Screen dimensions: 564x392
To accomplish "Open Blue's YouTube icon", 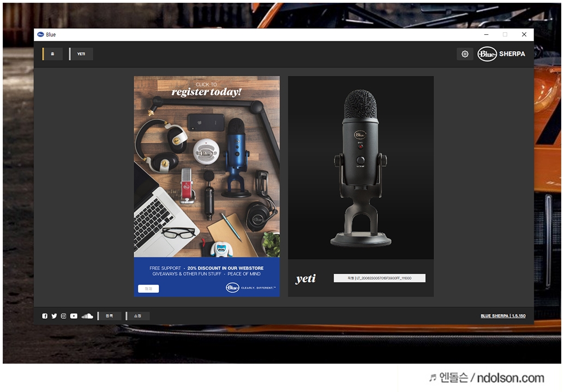I will (x=74, y=316).
